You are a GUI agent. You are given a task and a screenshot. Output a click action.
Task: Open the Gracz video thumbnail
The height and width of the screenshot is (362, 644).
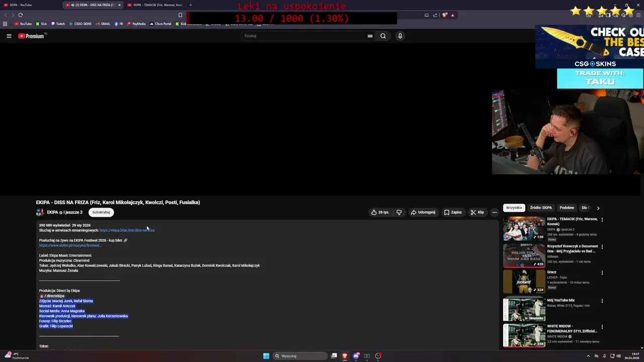[524, 282]
